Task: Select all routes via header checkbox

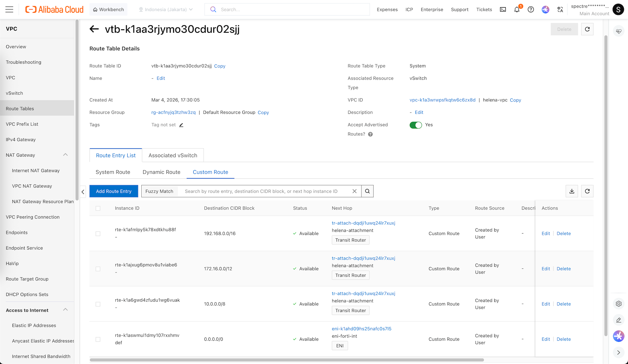Action: (98, 208)
